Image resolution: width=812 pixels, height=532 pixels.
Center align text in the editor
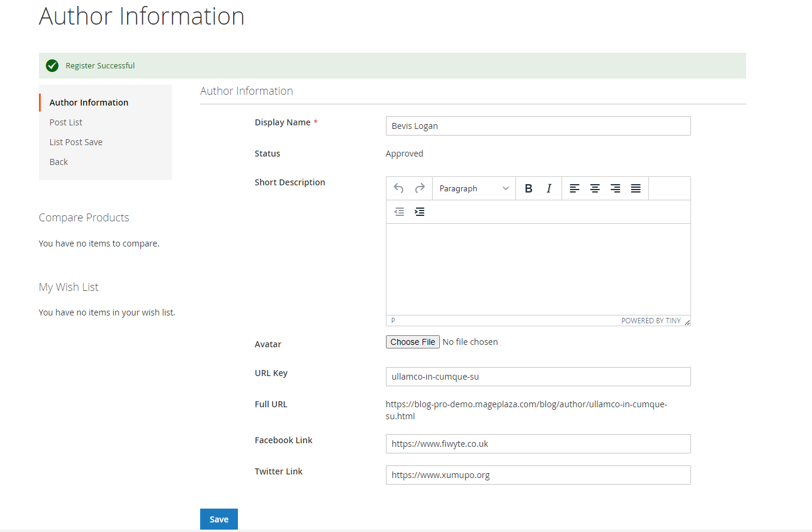594,188
